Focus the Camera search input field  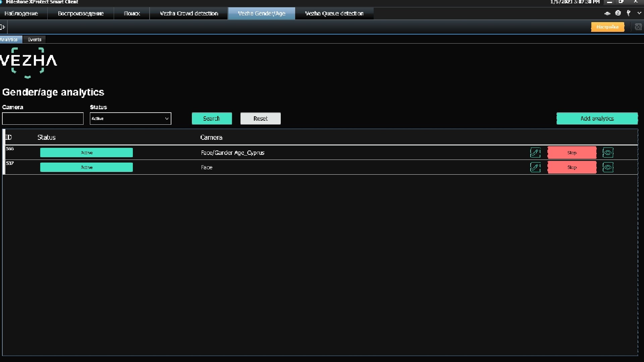point(43,119)
